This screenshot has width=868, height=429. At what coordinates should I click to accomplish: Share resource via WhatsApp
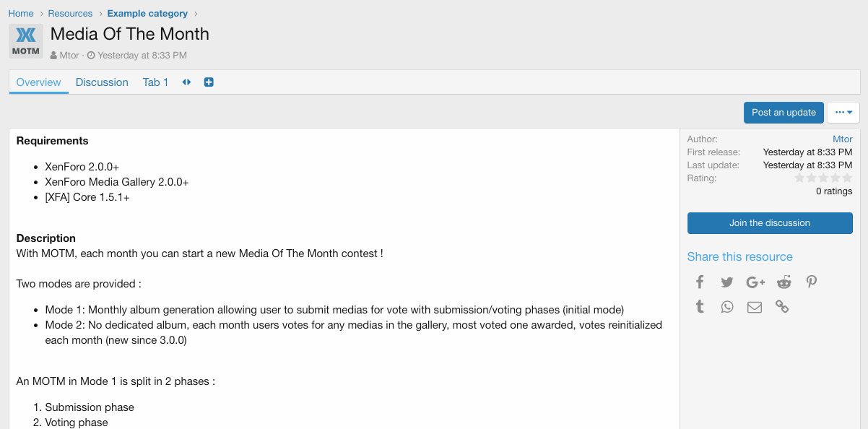tap(727, 307)
